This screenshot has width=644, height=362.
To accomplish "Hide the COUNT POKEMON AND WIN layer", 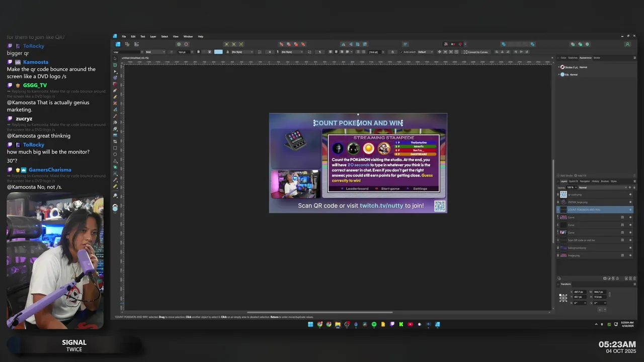I will click(630, 210).
